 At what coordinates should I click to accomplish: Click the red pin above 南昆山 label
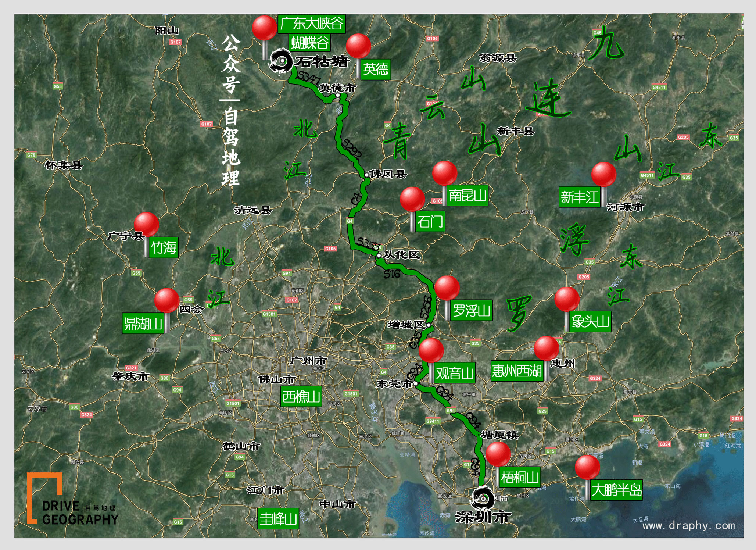pyautogui.click(x=445, y=173)
